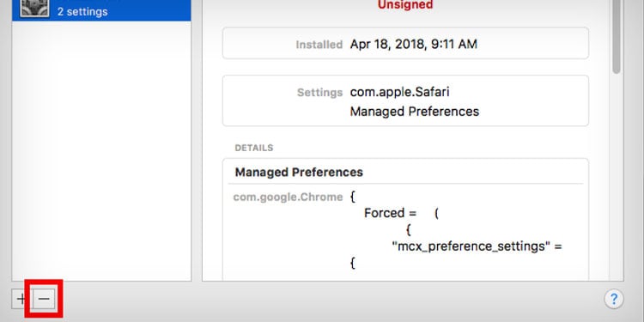
Task: Click the mcx_preference_settings text line
Action: (x=477, y=246)
